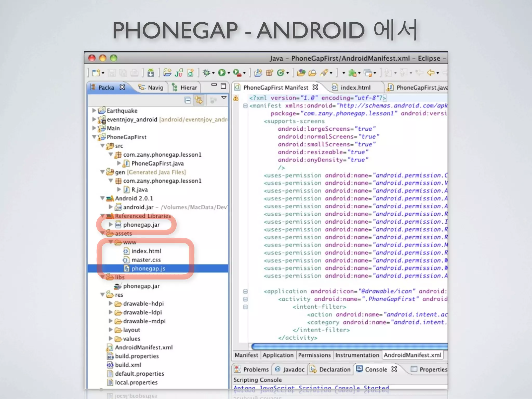Close the PhoneGapFirst Manifest editor tab
The height and width of the screenshot is (399, 532).
coord(315,87)
